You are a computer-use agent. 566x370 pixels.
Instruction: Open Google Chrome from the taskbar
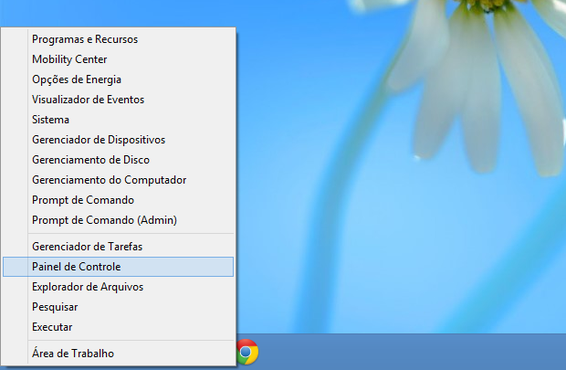pos(247,352)
